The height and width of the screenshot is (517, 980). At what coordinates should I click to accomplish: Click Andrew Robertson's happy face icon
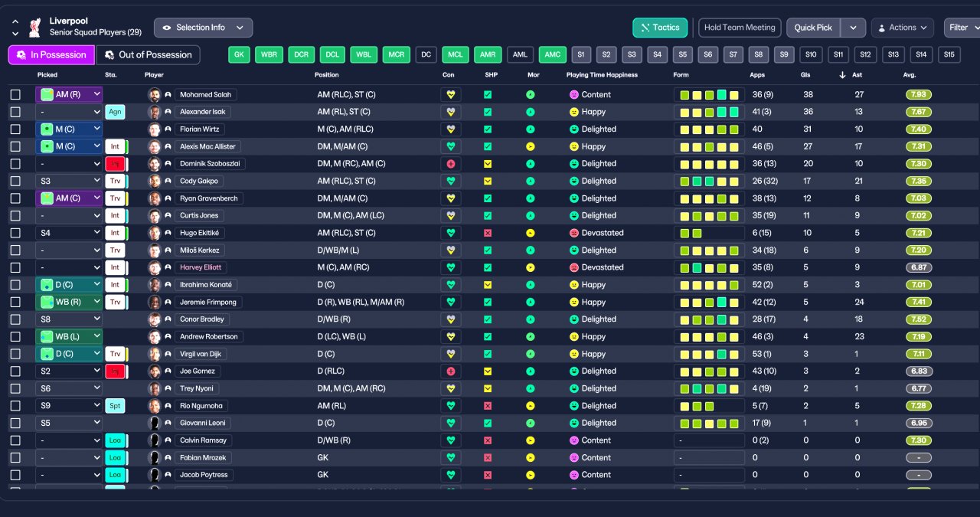pos(573,337)
